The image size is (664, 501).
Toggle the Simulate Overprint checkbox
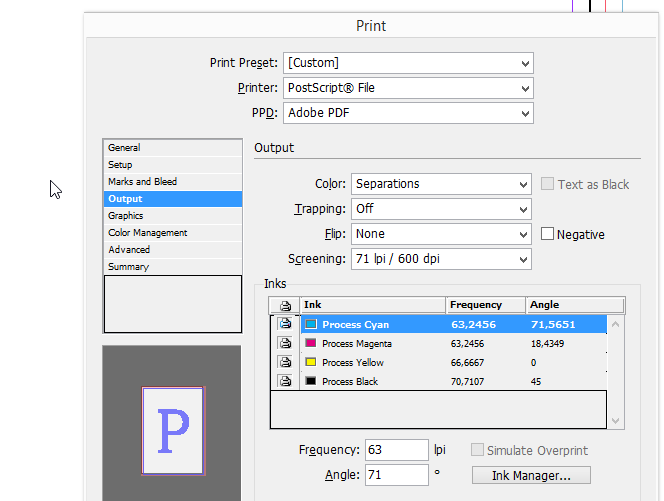pyautogui.click(x=477, y=450)
